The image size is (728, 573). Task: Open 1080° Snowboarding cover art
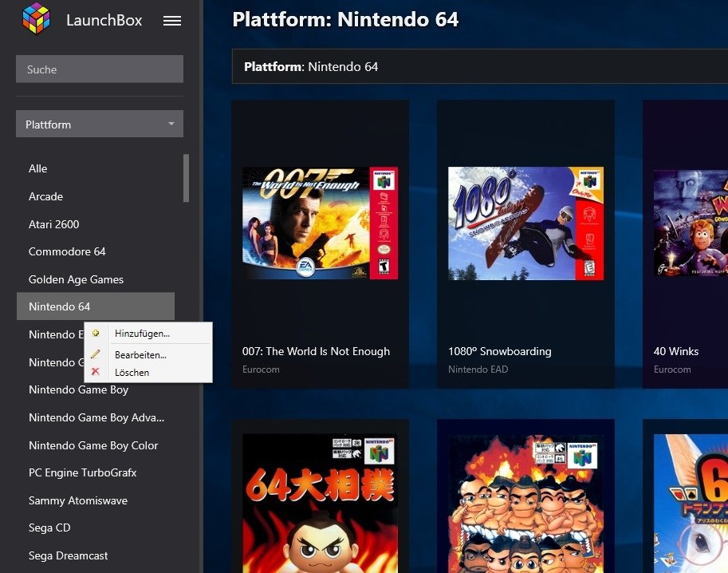click(525, 223)
